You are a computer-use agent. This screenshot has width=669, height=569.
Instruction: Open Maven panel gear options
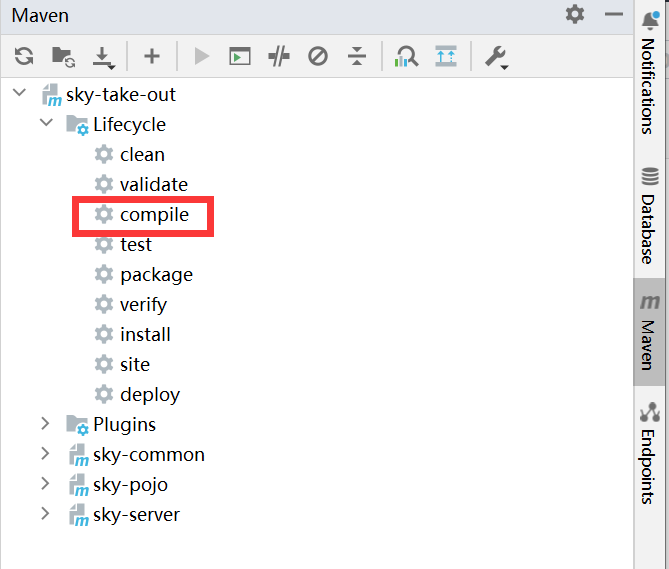pyautogui.click(x=575, y=15)
